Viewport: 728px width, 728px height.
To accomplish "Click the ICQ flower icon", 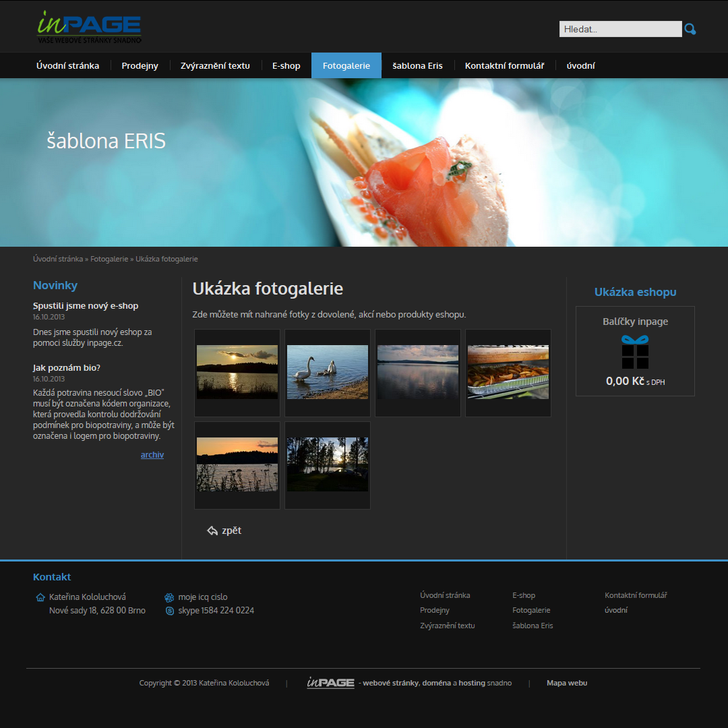I will point(169,597).
